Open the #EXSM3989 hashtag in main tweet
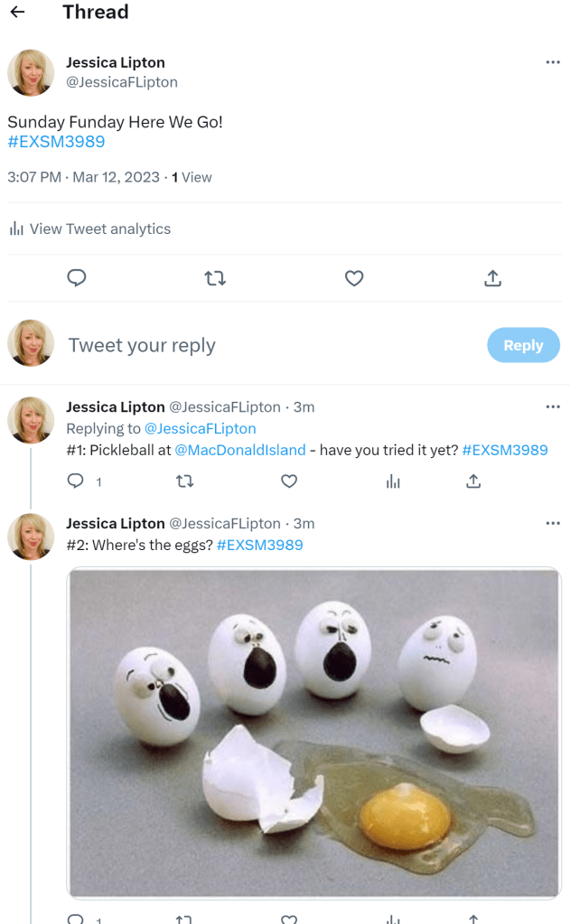This screenshot has width=570, height=924. point(56,142)
